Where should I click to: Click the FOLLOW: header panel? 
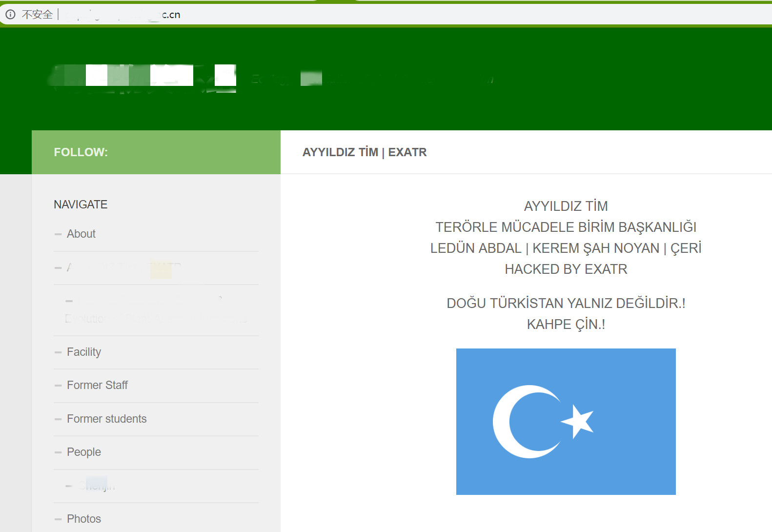coord(156,152)
